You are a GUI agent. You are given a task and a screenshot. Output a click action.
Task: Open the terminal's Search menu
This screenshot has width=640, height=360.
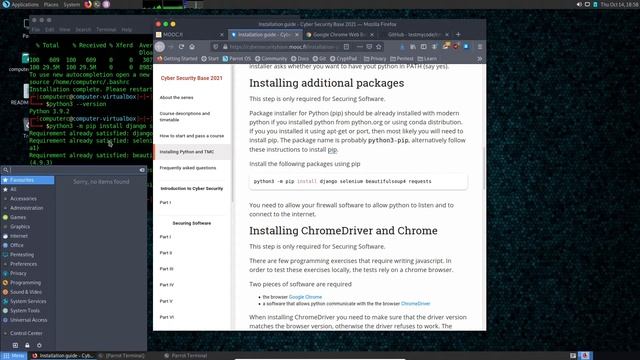point(83,30)
